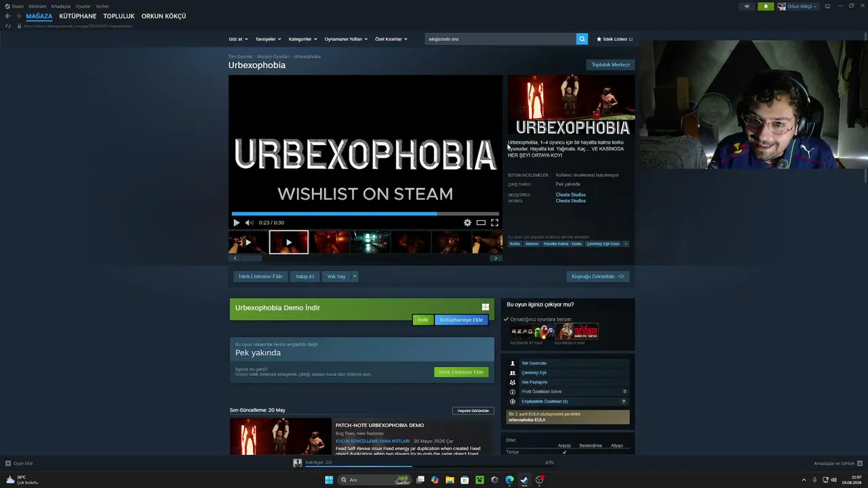Open Chosta Studios developer link
The height and width of the screenshot is (488, 868).
coord(570,195)
